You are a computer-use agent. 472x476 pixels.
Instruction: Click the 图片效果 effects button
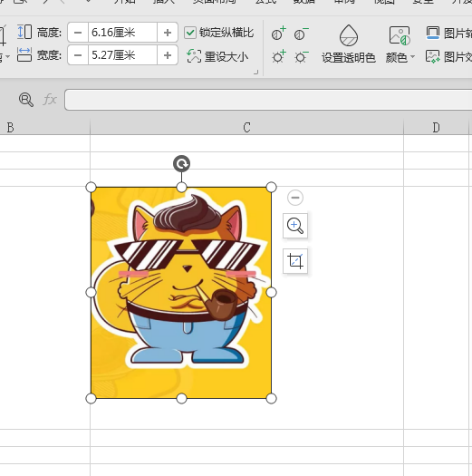click(448, 56)
